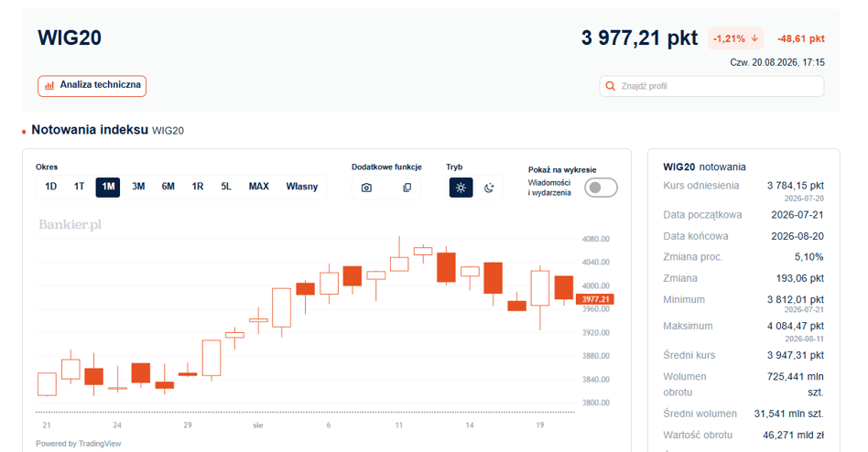Select the MAX period tab

pos(258,187)
